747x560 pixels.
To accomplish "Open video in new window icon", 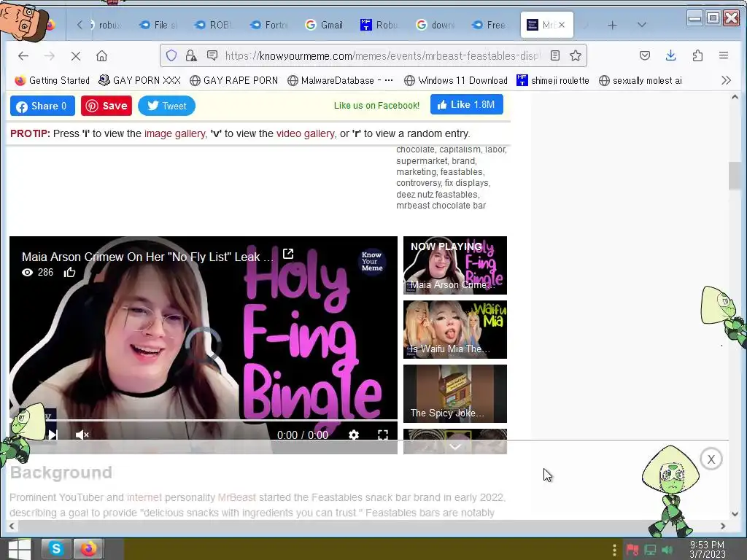I will point(288,254).
